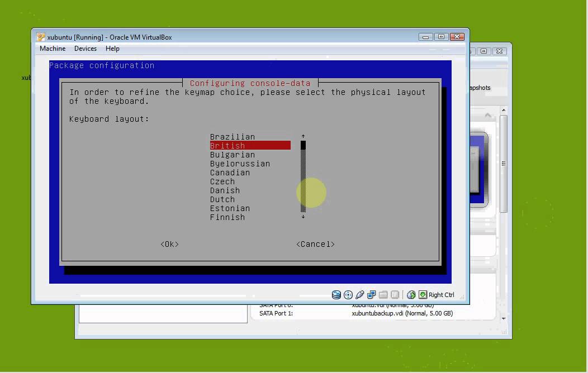Screen dimensions: 588x373
Task: Click scroll down arrow in Manager details pane
Action: [504, 318]
